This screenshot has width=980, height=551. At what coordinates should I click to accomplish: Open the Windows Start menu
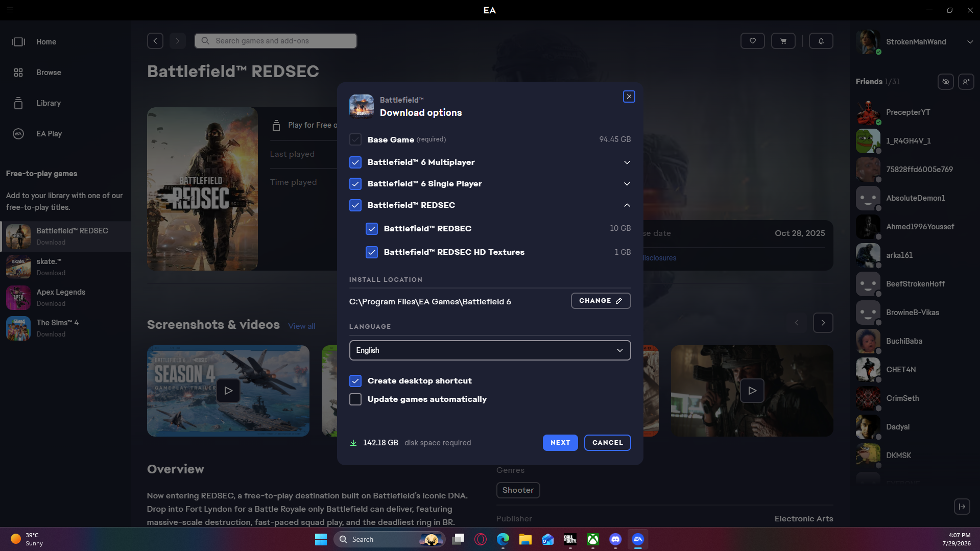(321, 539)
